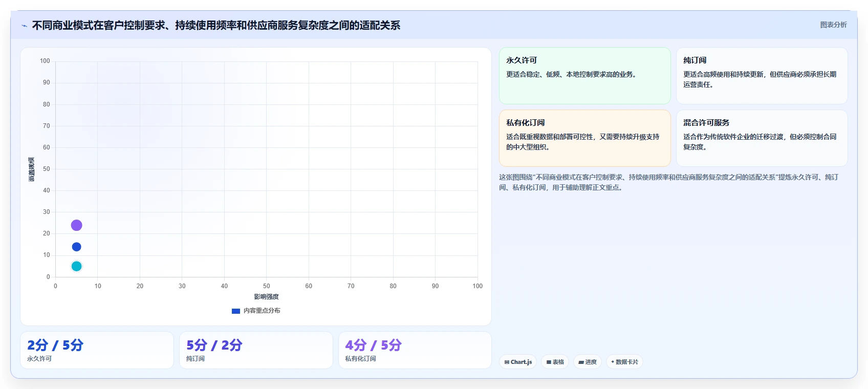Open the 纯订阅 description card
The height and width of the screenshot is (389, 868).
pyautogui.click(x=762, y=76)
